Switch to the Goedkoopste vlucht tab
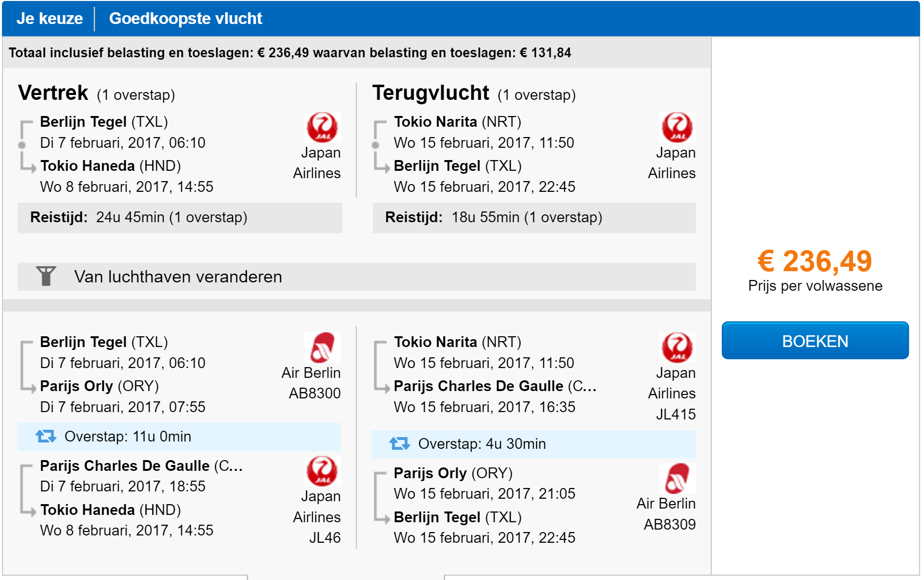The width and height of the screenshot is (924, 580). pos(186,19)
